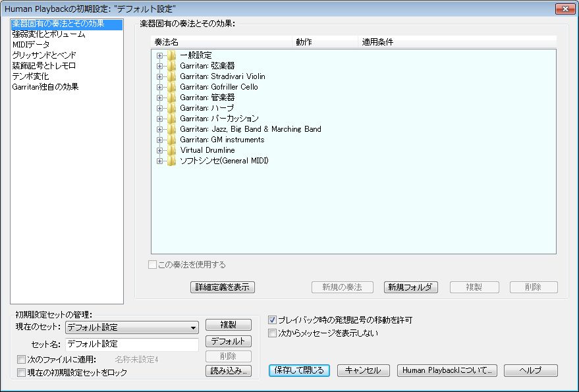The width and height of the screenshot is (579, 392).
Task: Click the Garritan: 管楽器 folder icon
Action: click(171, 98)
